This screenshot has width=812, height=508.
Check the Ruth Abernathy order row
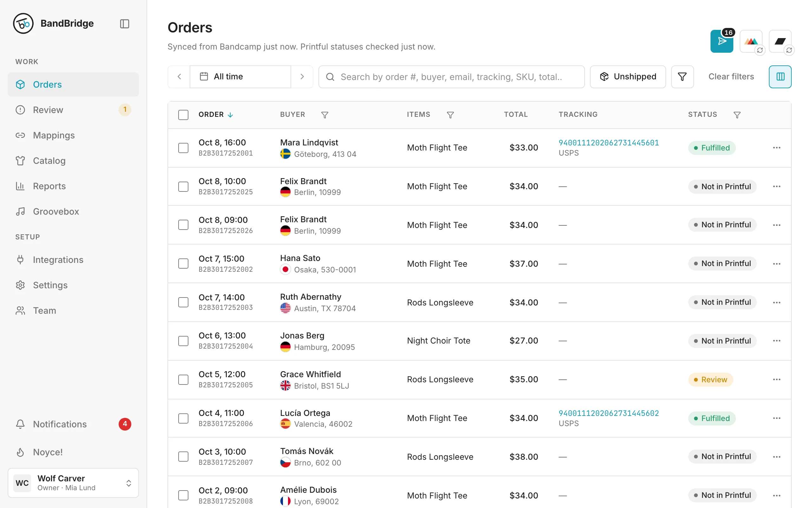point(183,302)
